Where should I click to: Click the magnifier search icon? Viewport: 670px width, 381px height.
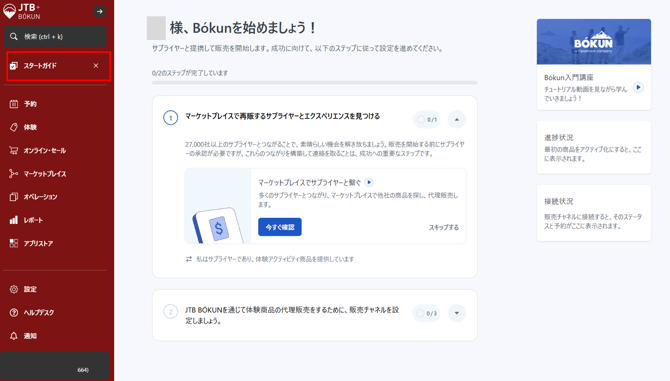pos(14,37)
